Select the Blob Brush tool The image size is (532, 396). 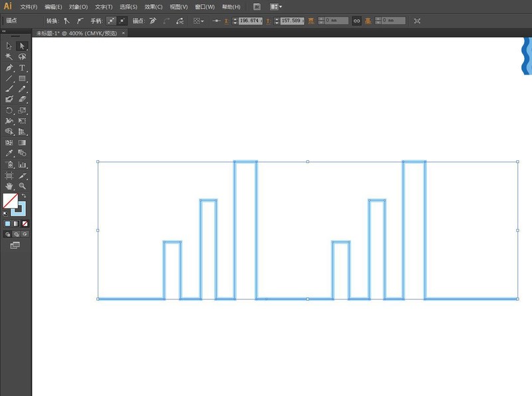coord(9,99)
